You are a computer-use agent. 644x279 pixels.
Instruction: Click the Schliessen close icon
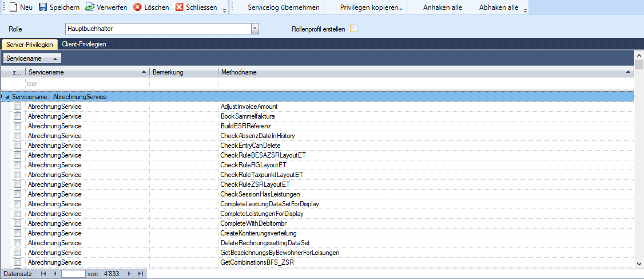coord(180,7)
